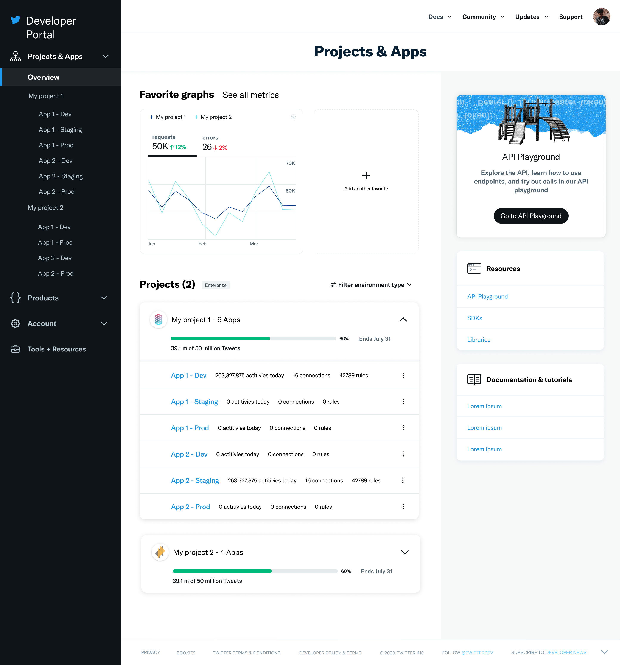Open the App 2 - Dev options menu
644x665 pixels.
coord(403,454)
